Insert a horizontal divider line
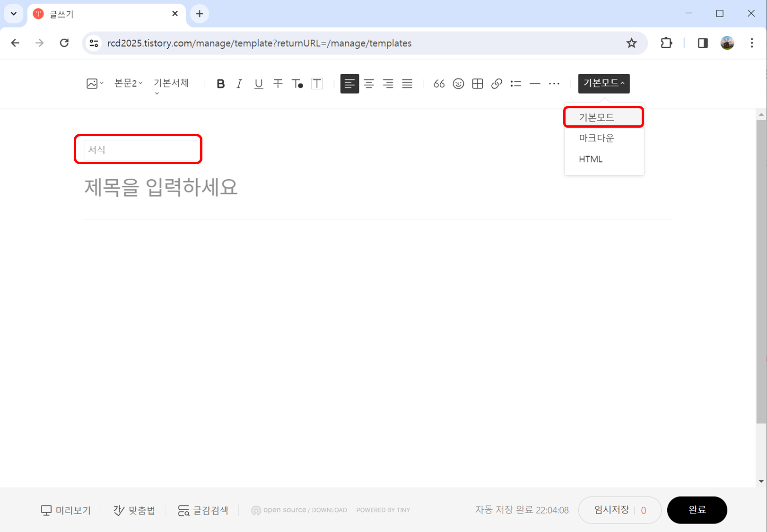 (535, 84)
